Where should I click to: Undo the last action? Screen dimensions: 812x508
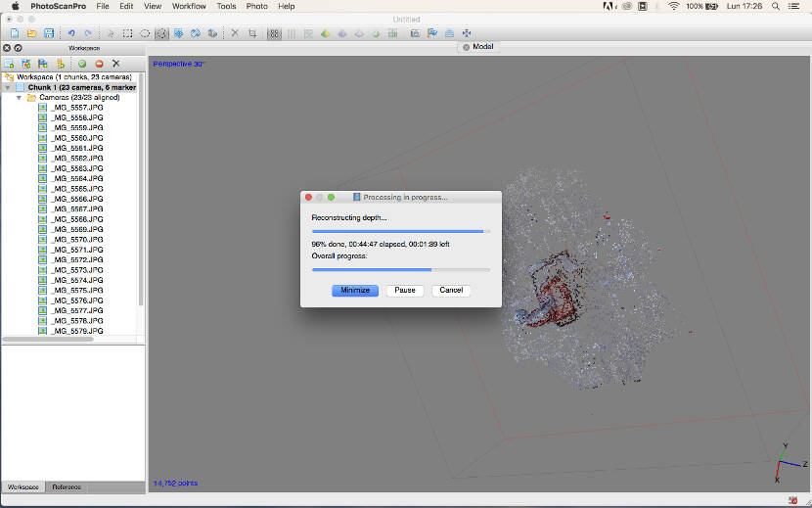pos(71,33)
